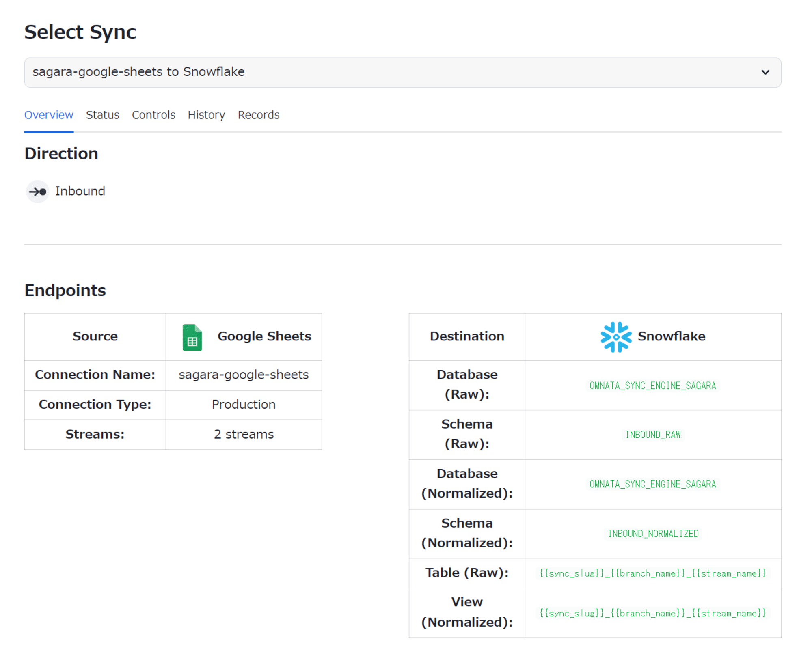Click the Google Sheets source name
812x657 pixels.
(264, 336)
